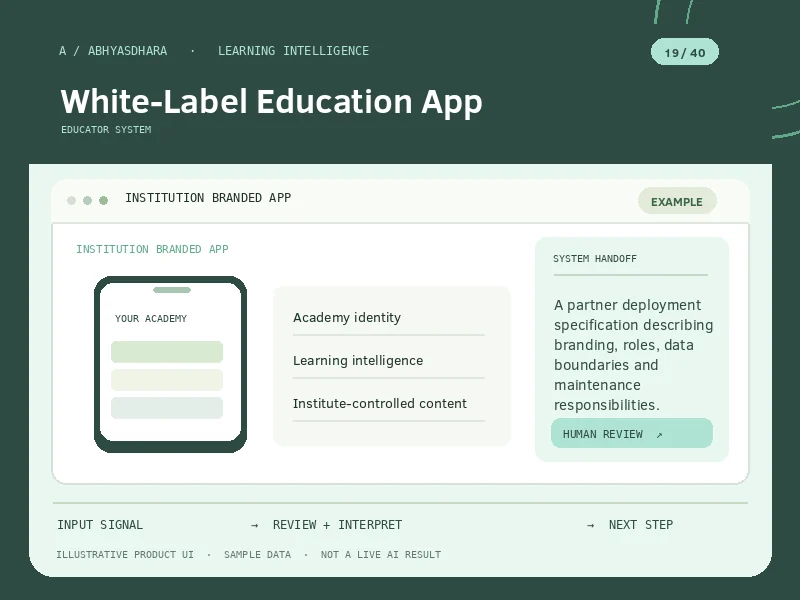800x600 pixels.
Task: Click the SYSTEM HANDOFF heading
Action: point(595,258)
